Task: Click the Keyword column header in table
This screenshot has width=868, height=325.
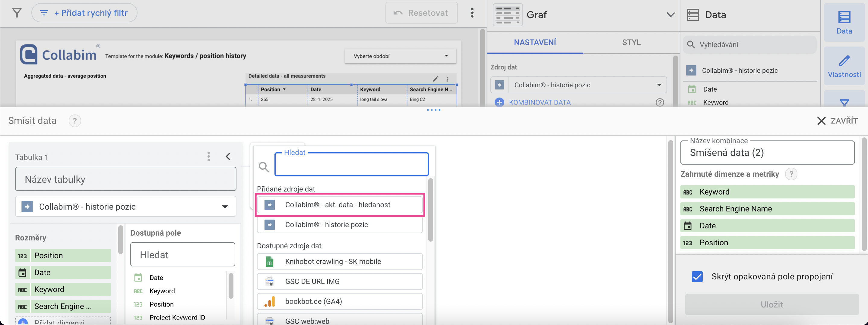Action: click(370, 89)
